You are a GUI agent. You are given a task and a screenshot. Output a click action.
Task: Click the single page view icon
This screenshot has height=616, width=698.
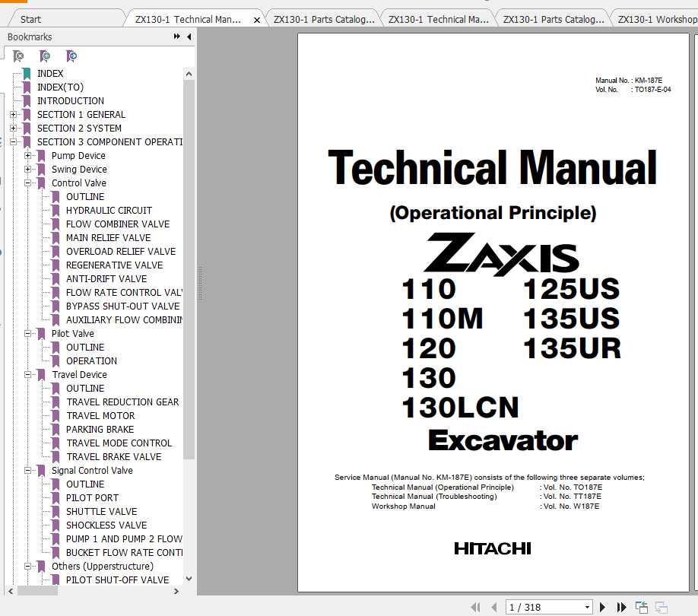pos(642,606)
